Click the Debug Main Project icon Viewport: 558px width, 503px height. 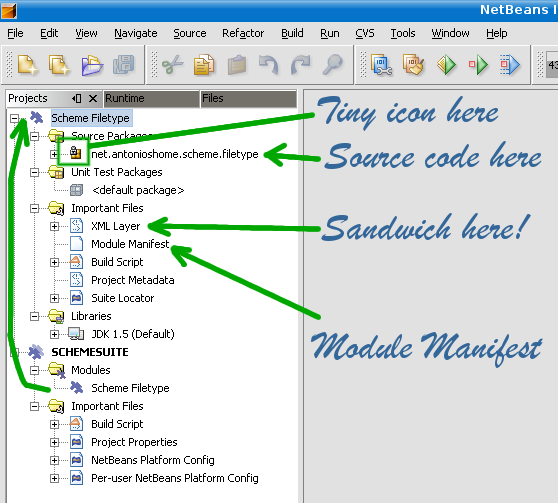(478, 65)
